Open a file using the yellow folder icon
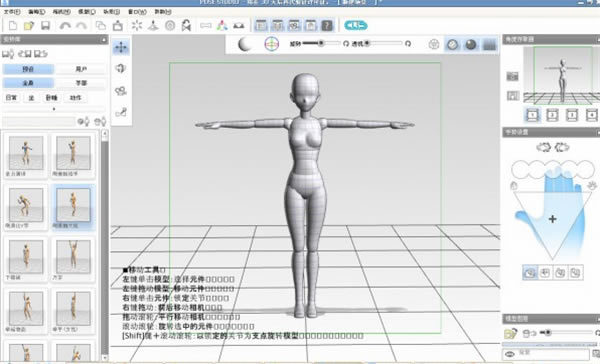600x364 pixels. click(x=29, y=26)
